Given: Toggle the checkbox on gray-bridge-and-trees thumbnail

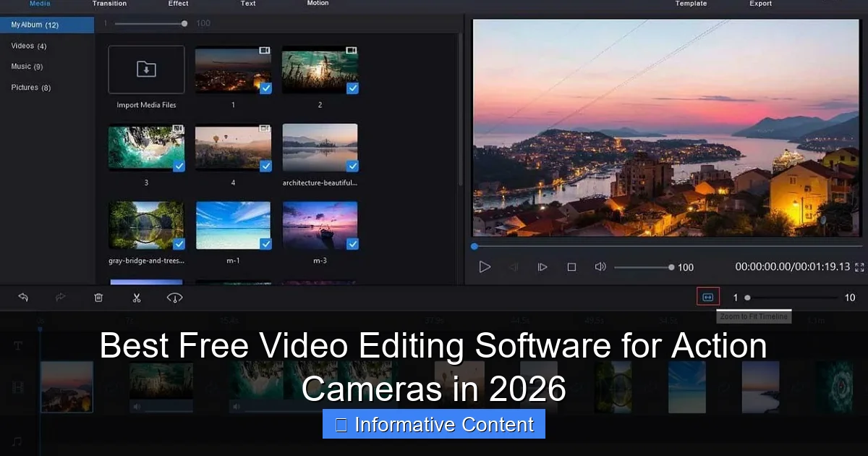Looking at the screenshot, I should [x=179, y=243].
